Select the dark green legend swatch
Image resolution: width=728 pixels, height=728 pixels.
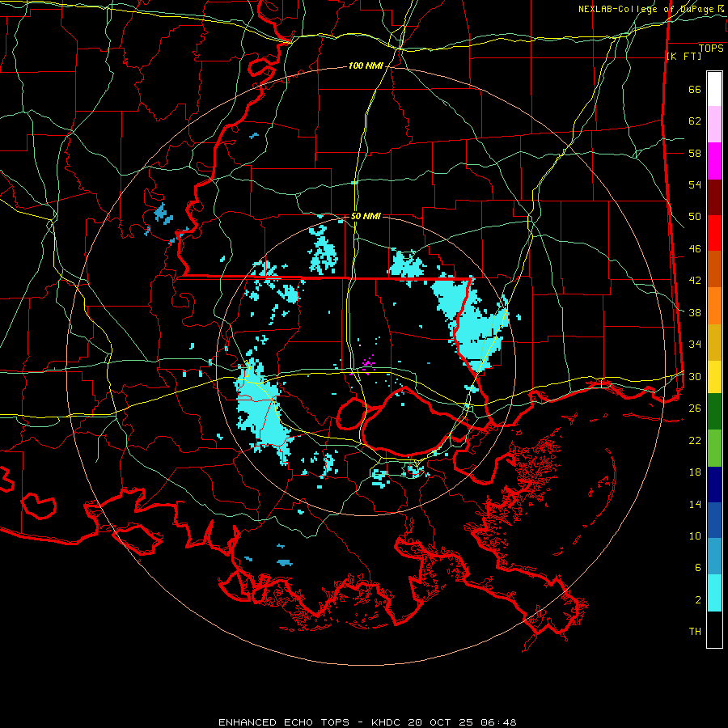pos(714,412)
